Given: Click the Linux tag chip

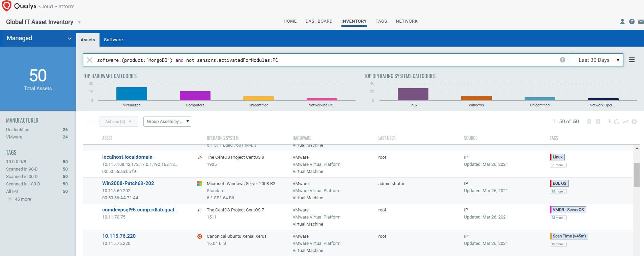Looking at the screenshot, I should coord(557,157).
